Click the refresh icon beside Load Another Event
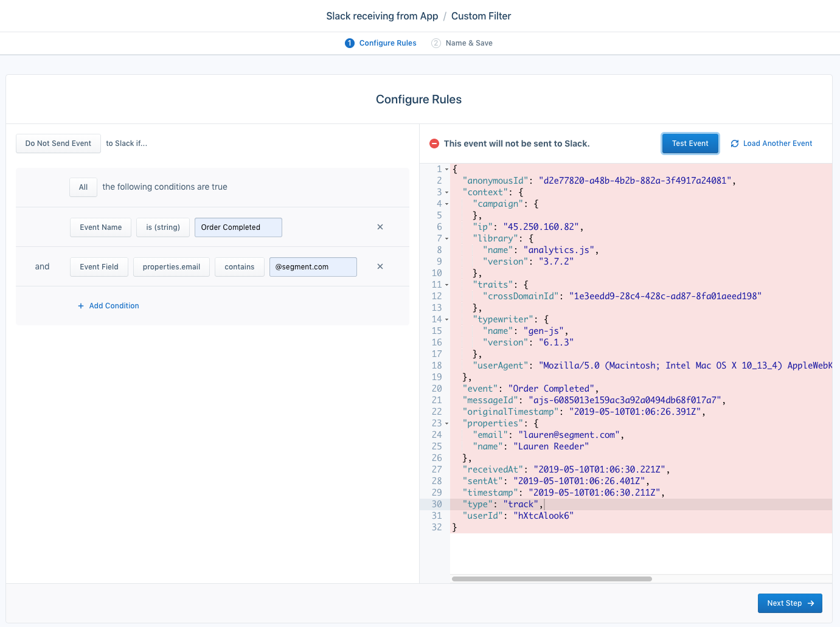Screen dimensions: 840x627 pos(734,143)
